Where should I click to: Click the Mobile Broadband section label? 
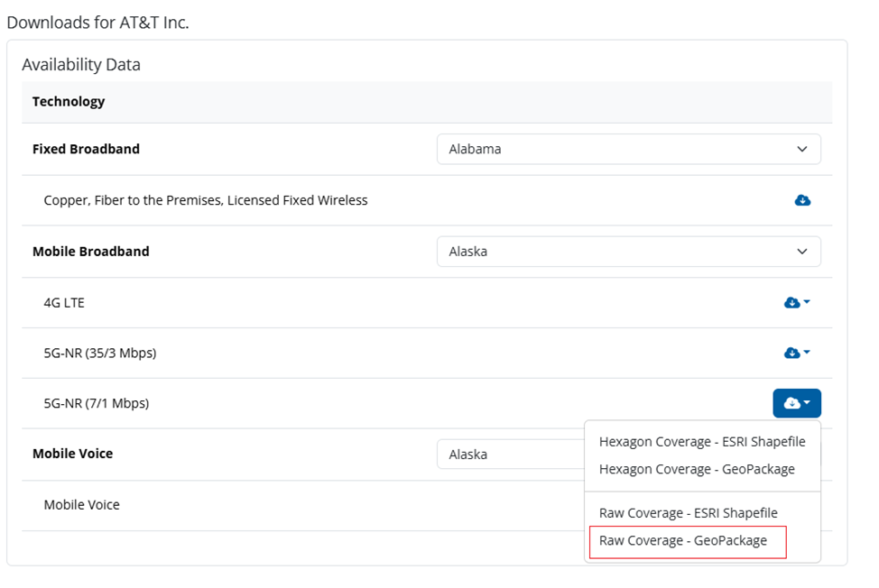click(x=90, y=252)
